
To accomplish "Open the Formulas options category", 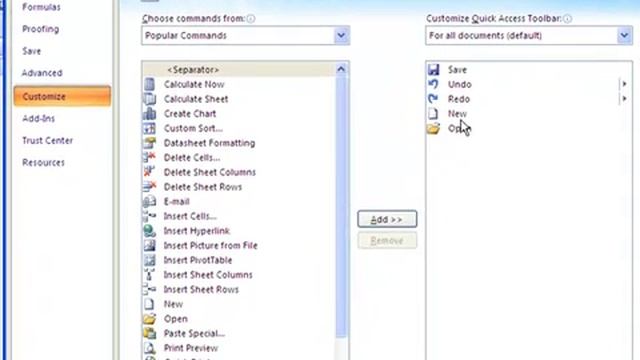I will 41,7.
